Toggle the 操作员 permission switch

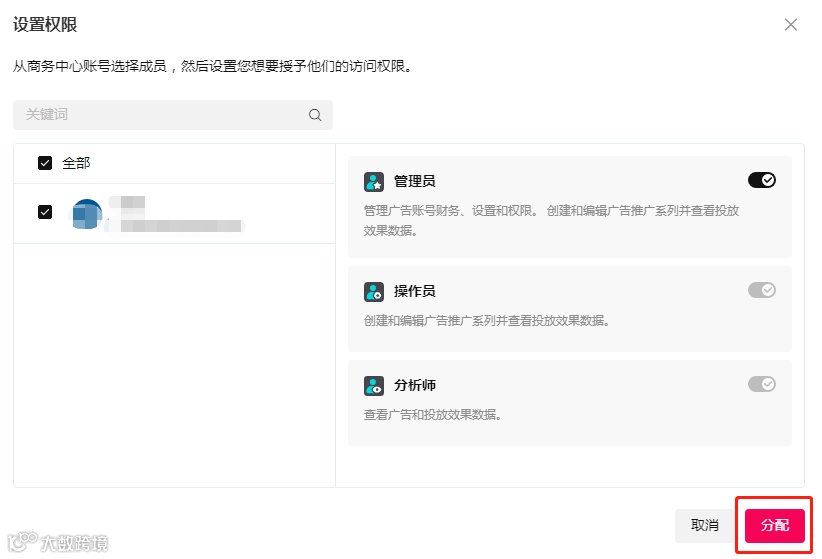(x=762, y=290)
